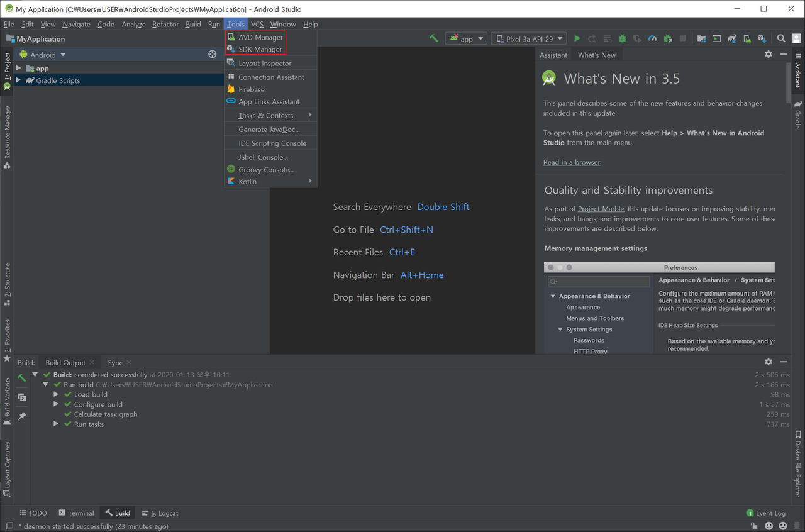Click the Project Structure toolbar icon
The height and width of the screenshot is (532, 805).
[701, 38]
